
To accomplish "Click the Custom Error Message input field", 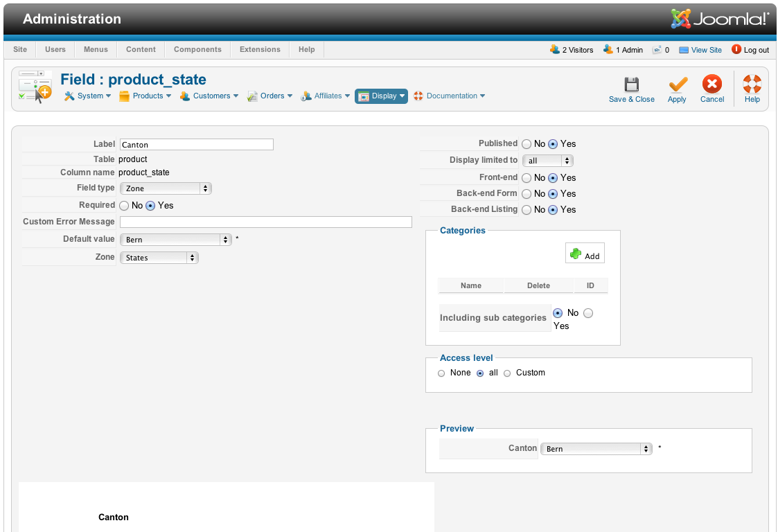I will [x=266, y=222].
